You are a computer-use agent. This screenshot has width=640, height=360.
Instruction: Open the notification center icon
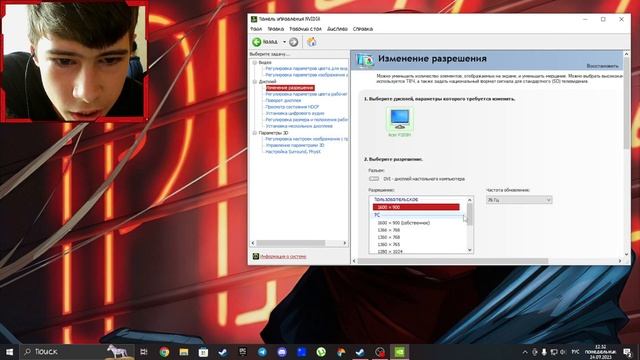tap(627, 352)
